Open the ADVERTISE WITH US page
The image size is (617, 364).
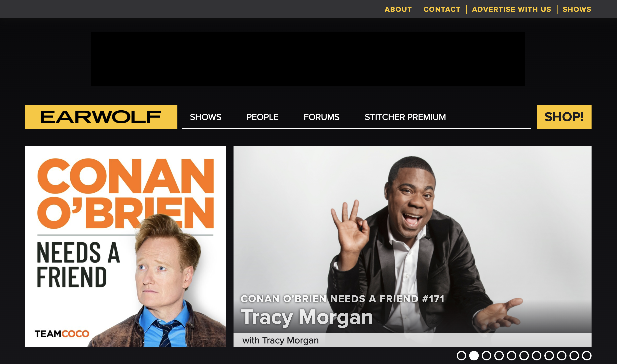pyautogui.click(x=512, y=9)
